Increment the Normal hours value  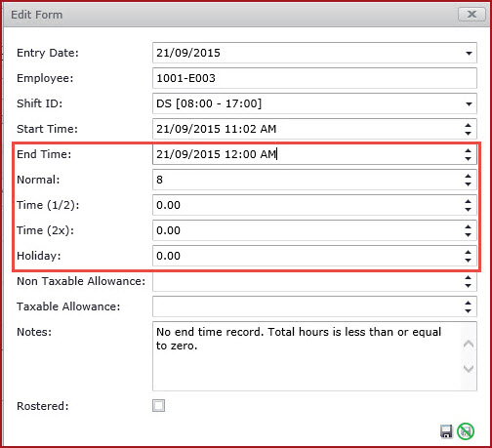pyautogui.click(x=468, y=176)
